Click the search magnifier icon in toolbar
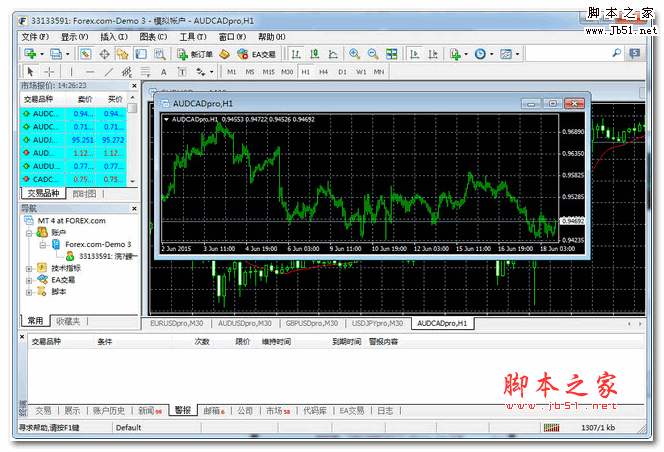664x452 pixels. coord(617,53)
